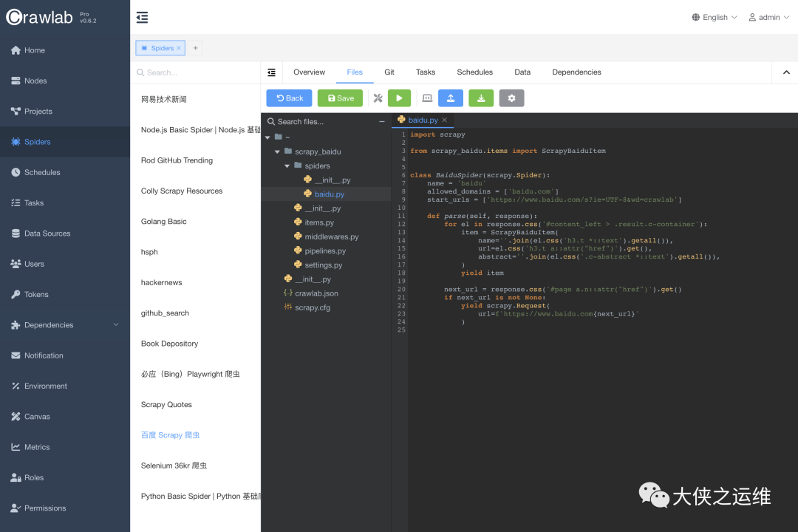Image resolution: width=798 pixels, height=532 pixels.
Task: Open Tokens in sidebar
Action: [64, 295]
